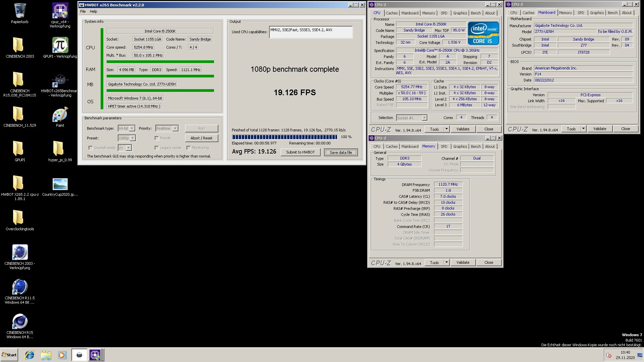Viewport: 644px width, 362px height.
Task: Toggle the Legacy mode checkbox
Action: [157, 148]
